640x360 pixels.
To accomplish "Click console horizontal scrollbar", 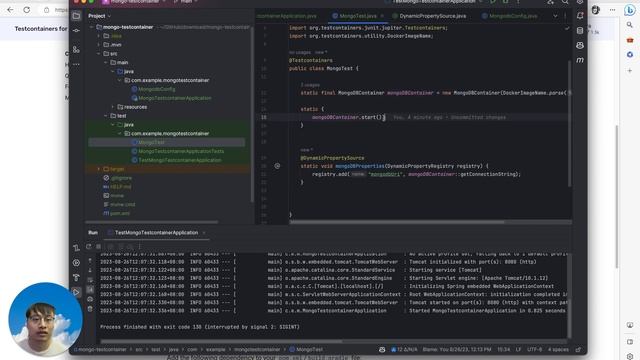I will point(221,341).
